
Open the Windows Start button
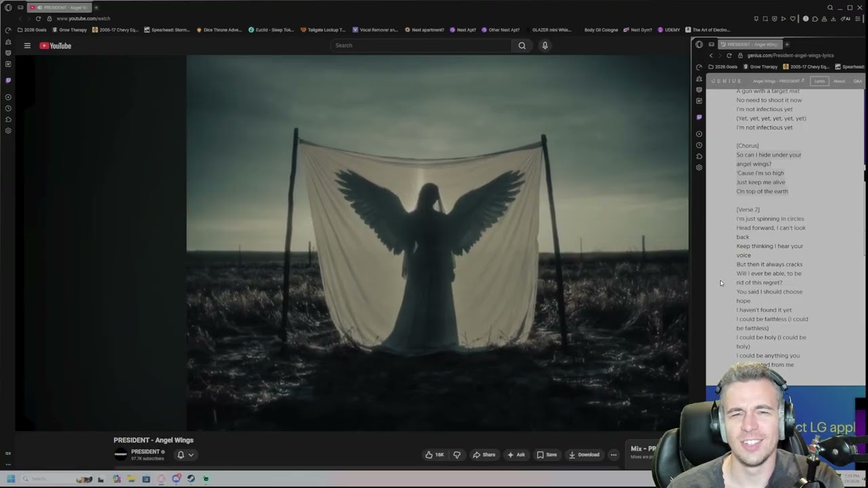[x=11, y=479]
